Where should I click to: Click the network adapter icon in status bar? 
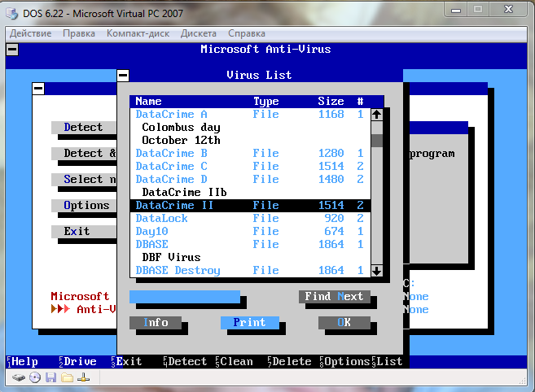(83, 377)
